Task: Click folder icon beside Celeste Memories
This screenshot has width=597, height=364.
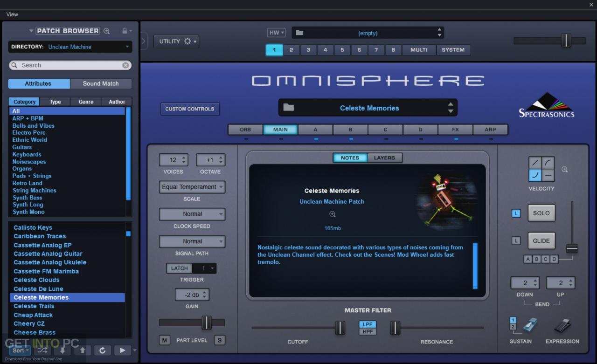Action: coord(289,108)
